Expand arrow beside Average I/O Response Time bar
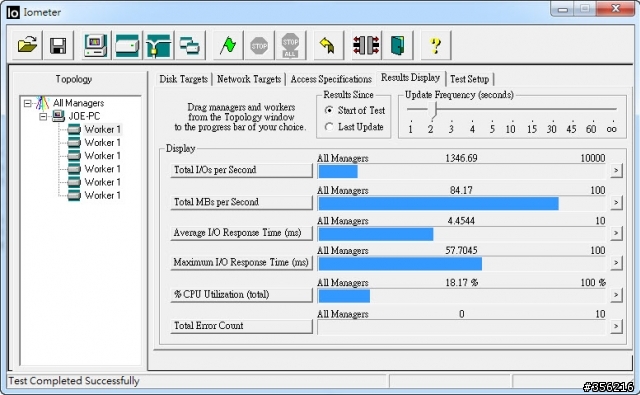 coord(616,233)
